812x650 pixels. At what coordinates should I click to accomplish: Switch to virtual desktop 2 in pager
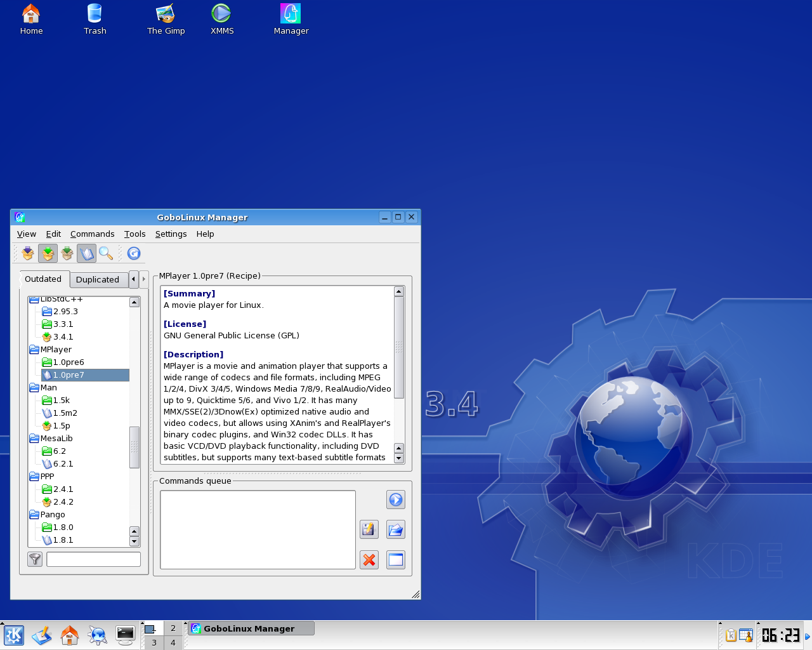[x=173, y=628]
